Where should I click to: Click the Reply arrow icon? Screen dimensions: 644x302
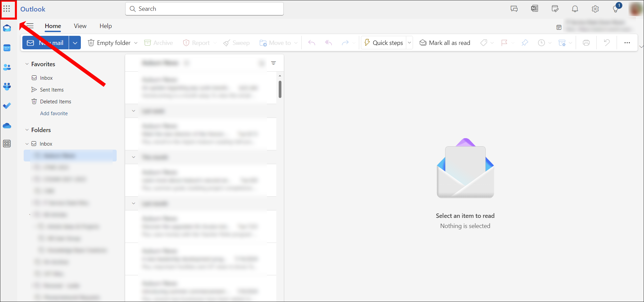pos(312,43)
